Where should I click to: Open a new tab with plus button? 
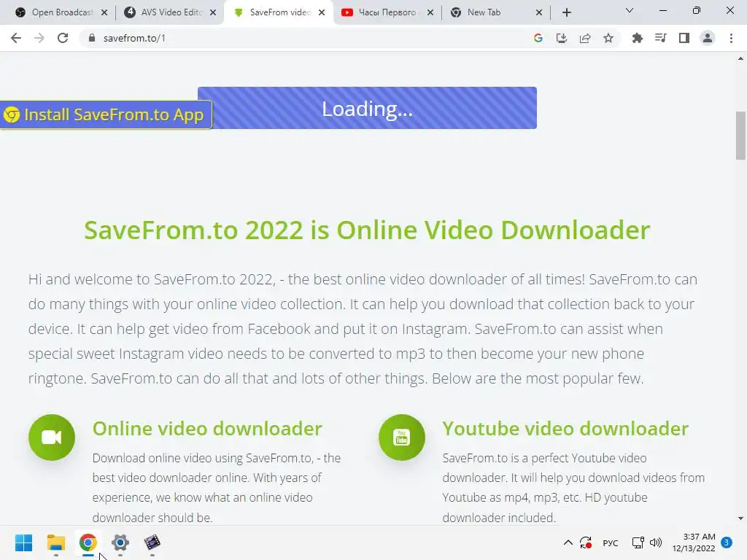566,12
